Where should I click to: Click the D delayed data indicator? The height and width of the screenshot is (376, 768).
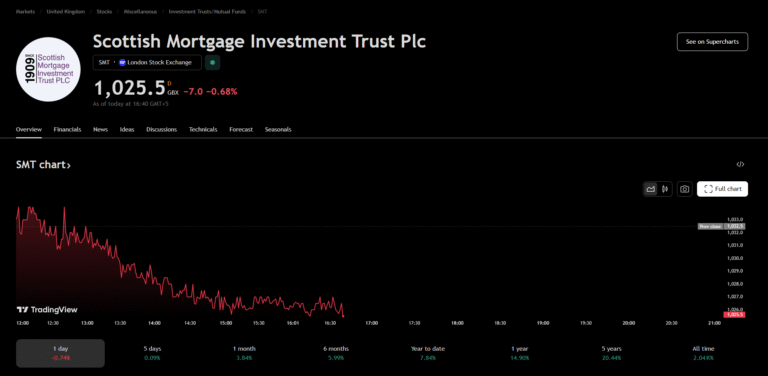point(169,83)
